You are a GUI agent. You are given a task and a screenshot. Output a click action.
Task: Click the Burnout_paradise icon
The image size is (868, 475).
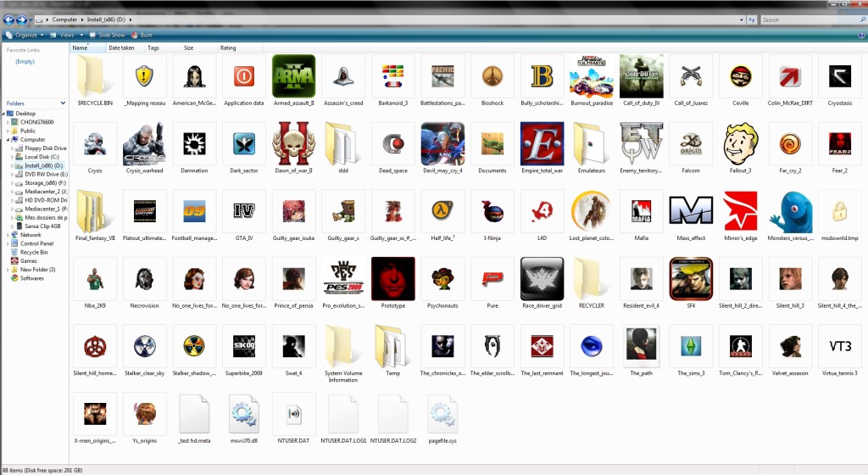591,76
